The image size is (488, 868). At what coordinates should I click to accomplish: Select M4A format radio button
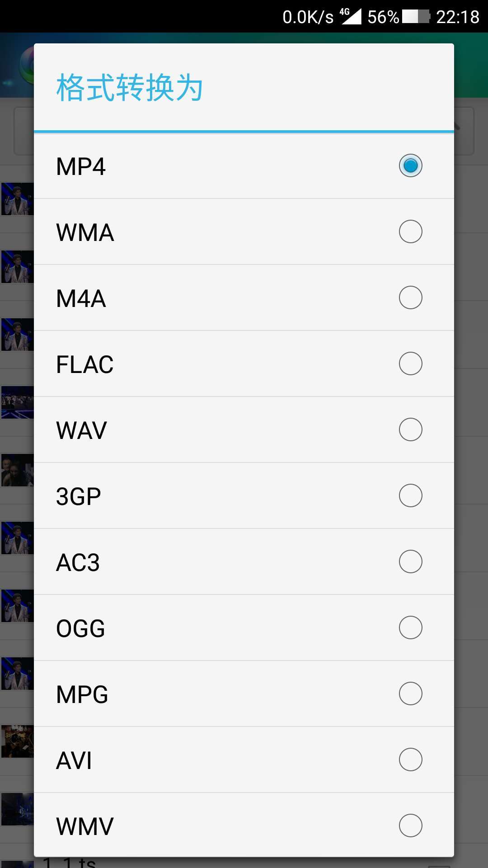tap(410, 297)
